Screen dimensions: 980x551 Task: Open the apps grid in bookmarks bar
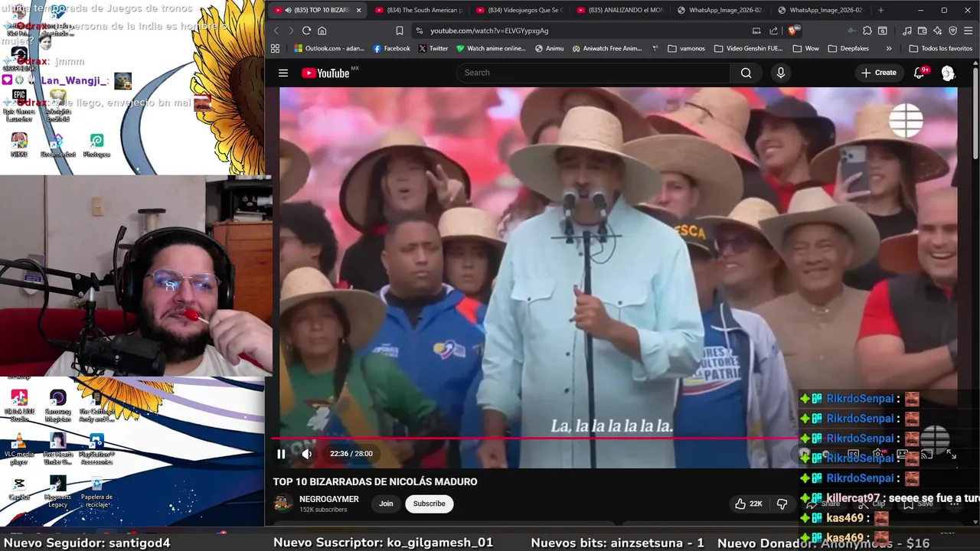pyautogui.click(x=275, y=48)
